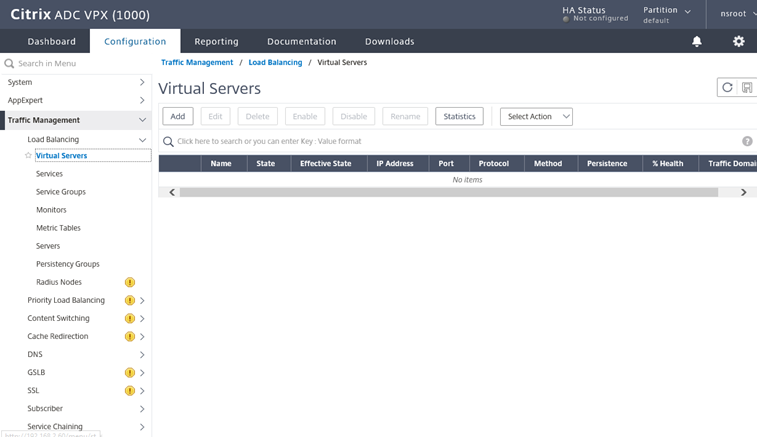Sort by the Port column header
This screenshot has width=757, height=437.
(446, 163)
